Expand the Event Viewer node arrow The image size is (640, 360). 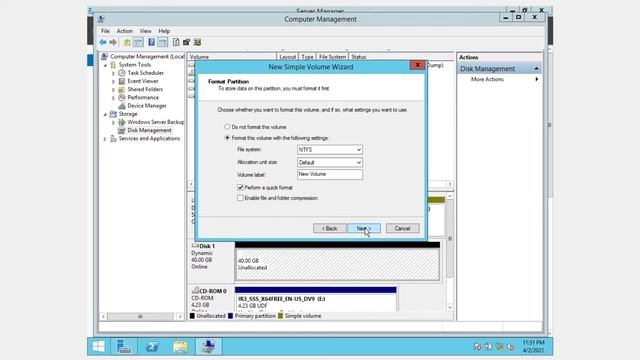(113, 81)
